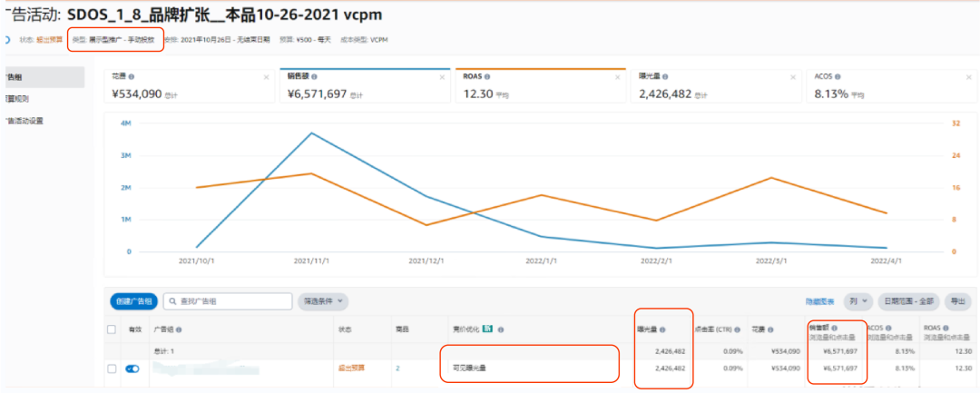Click the 总计: 1 summary row label

click(163, 351)
